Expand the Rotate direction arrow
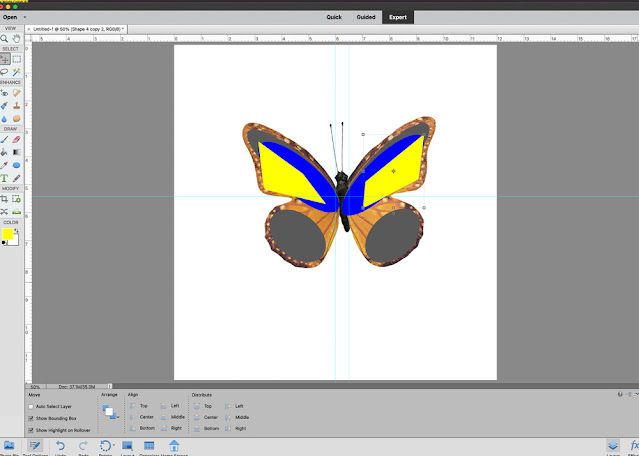Image resolution: width=639 pixels, height=456 pixels. click(114, 445)
